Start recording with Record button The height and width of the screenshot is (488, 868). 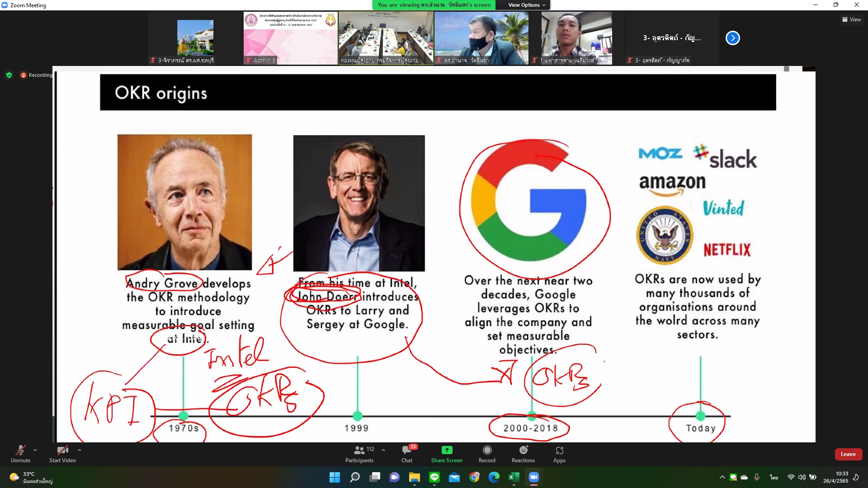[x=487, y=454]
